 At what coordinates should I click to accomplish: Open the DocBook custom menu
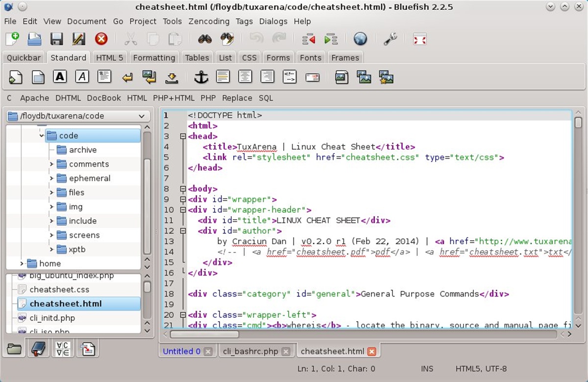pyautogui.click(x=104, y=98)
